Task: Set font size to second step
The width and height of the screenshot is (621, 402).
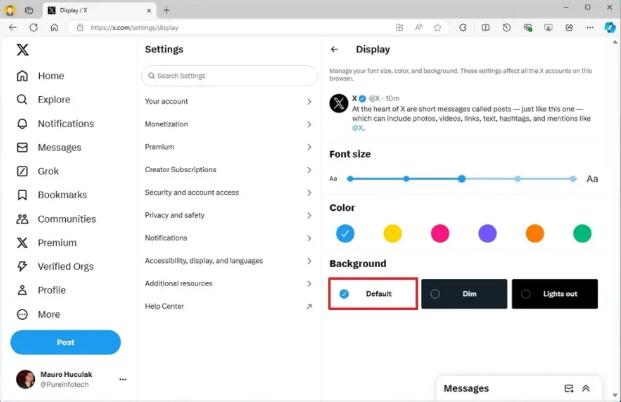Action: [406, 179]
